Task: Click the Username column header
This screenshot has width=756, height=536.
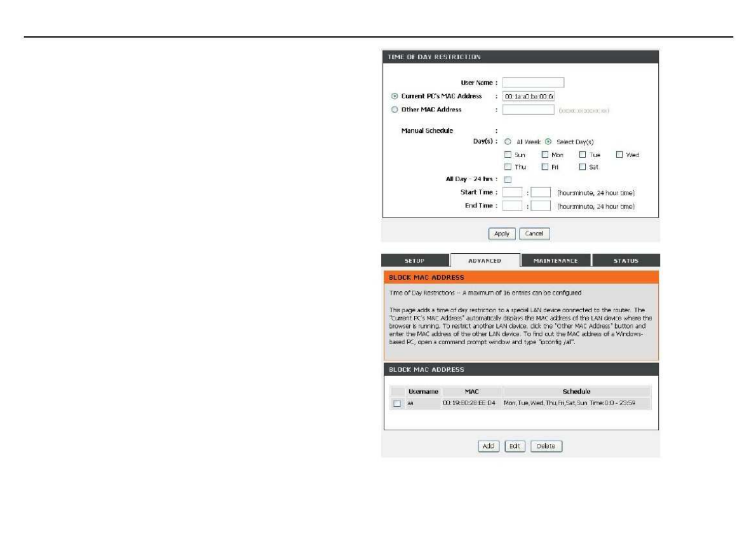Action: tap(423, 391)
